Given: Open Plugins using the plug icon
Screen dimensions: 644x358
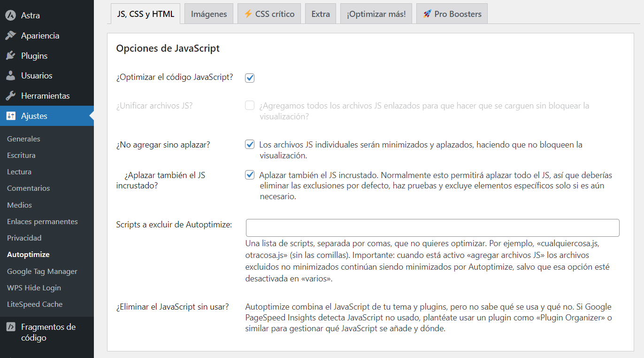Looking at the screenshot, I should click(x=11, y=55).
